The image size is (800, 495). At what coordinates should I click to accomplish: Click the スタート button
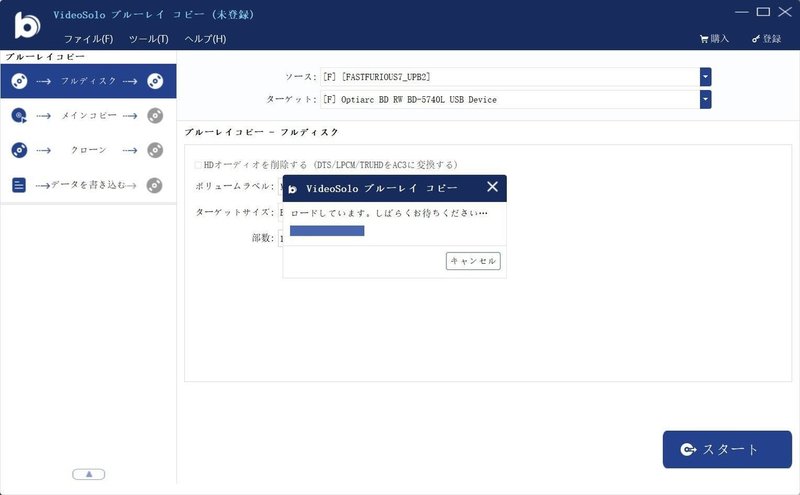(727, 449)
